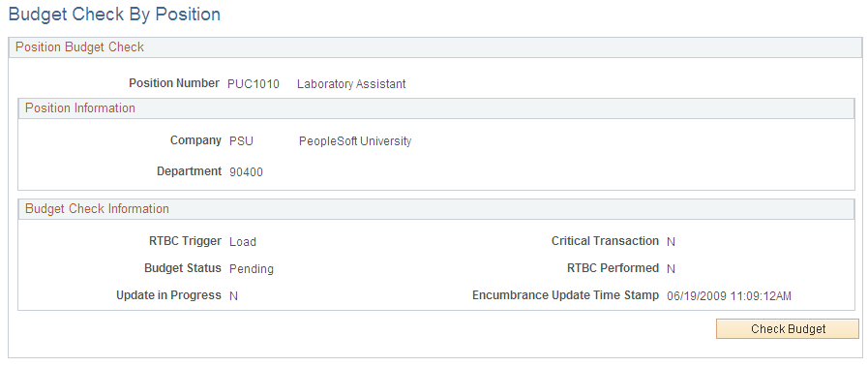Click the Budget Check By Position title
The width and height of the screenshot is (868, 367).
114,15
